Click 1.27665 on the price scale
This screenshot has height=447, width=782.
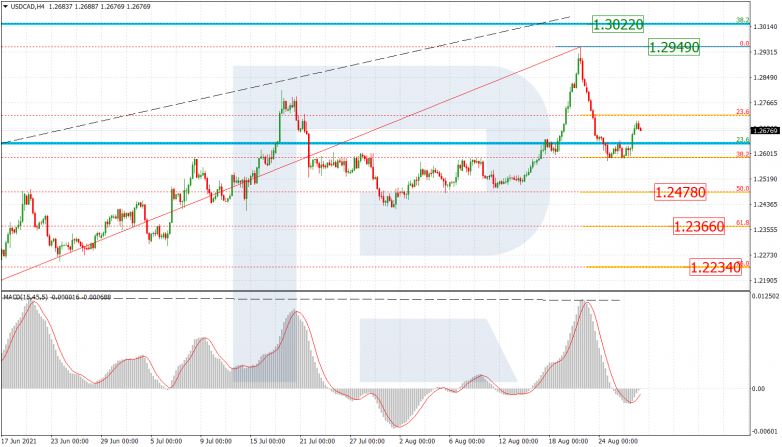coord(766,103)
